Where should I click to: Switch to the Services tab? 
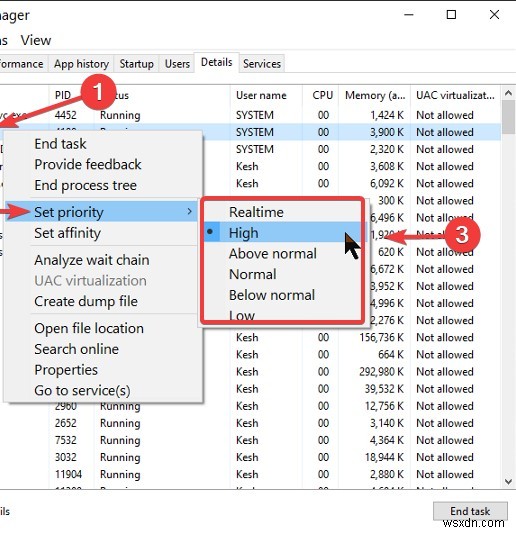262,64
